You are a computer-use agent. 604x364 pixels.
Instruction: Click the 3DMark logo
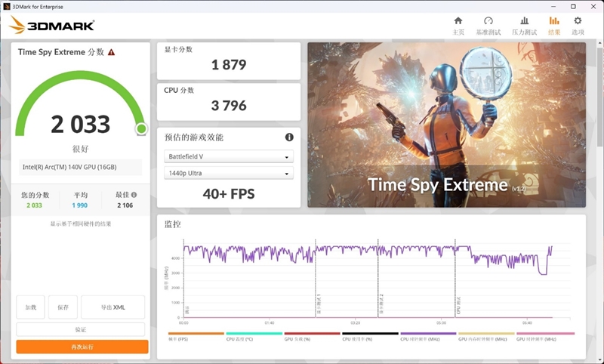pos(51,25)
